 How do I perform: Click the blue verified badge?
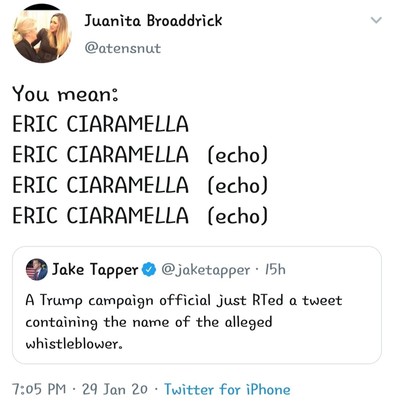(149, 270)
